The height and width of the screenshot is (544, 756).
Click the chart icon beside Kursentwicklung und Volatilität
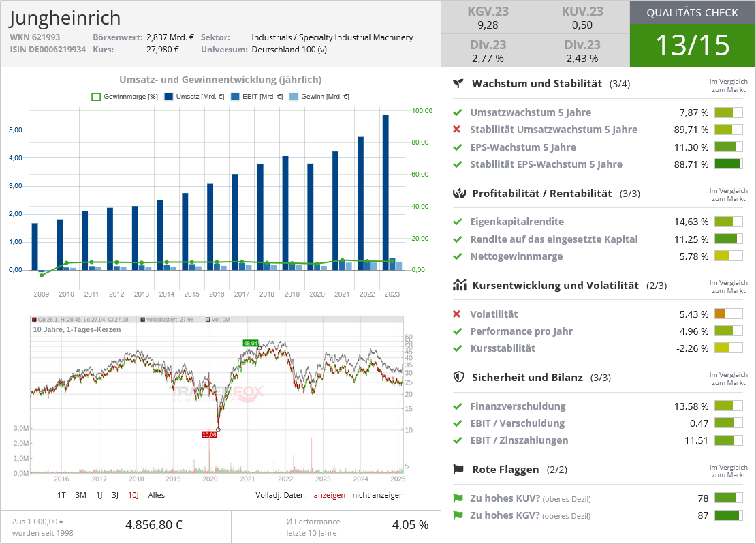459,285
